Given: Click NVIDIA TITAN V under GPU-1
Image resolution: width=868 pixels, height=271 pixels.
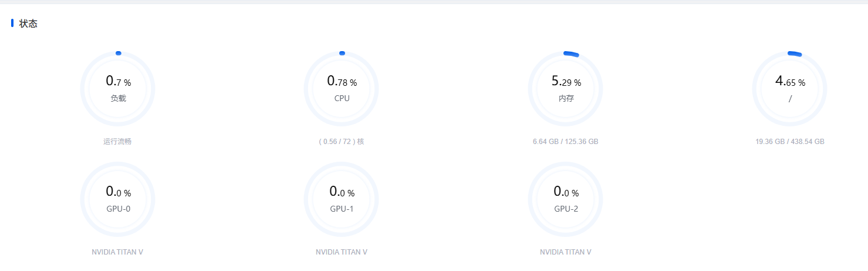Looking at the screenshot, I should pos(342,252).
